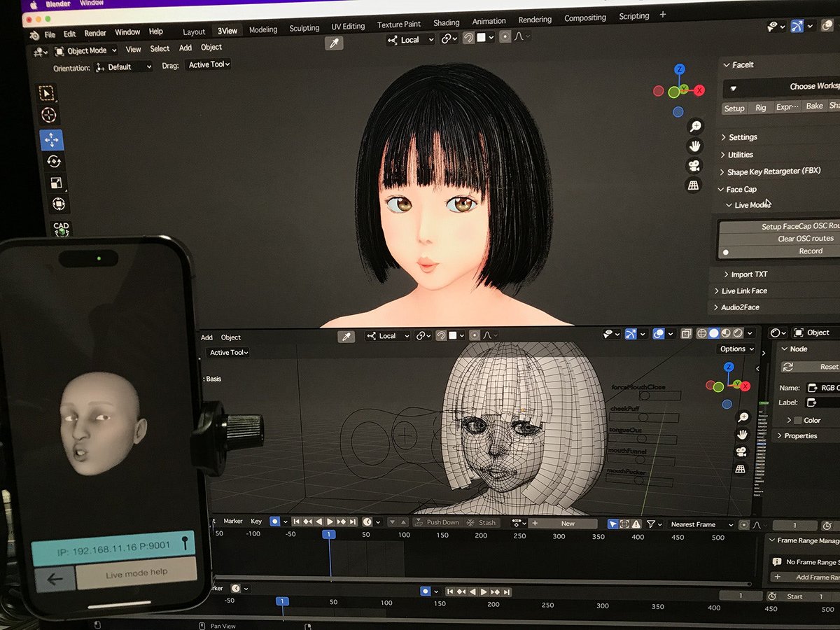Click eyedropper icon in top viewport header
The height and width of the screenshot is (630, 840).
click(335, 43)
